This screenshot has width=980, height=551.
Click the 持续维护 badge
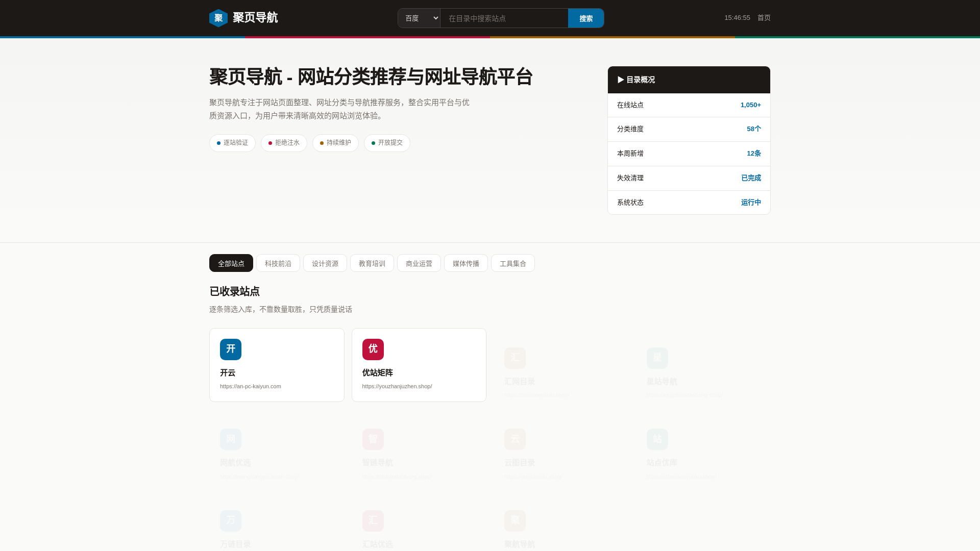point(335,143)
